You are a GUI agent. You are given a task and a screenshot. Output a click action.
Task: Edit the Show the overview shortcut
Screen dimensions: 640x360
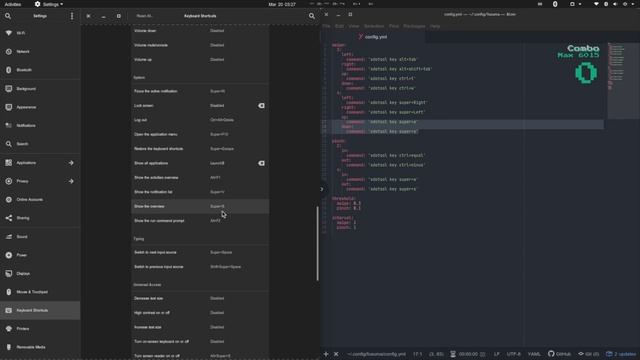pyautogui.click(x=200, y=207)
